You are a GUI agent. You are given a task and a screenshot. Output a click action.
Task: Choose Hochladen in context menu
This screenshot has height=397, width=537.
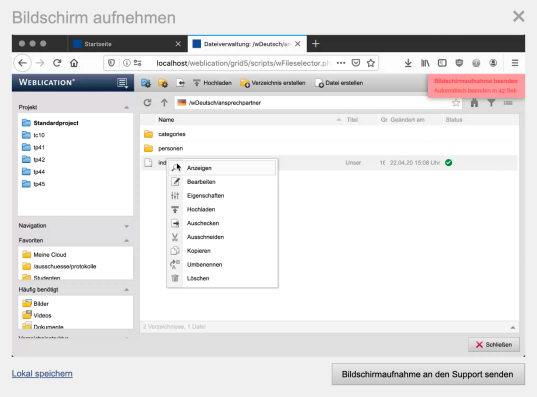(x=222, y=209)
